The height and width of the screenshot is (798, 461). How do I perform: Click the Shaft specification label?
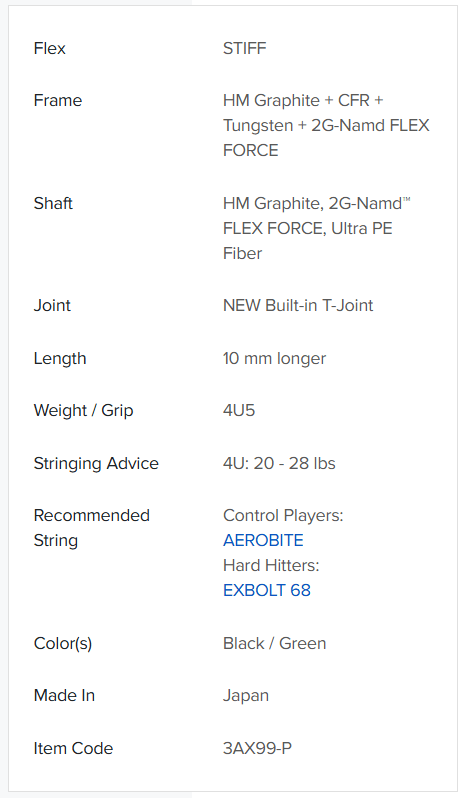53,203
